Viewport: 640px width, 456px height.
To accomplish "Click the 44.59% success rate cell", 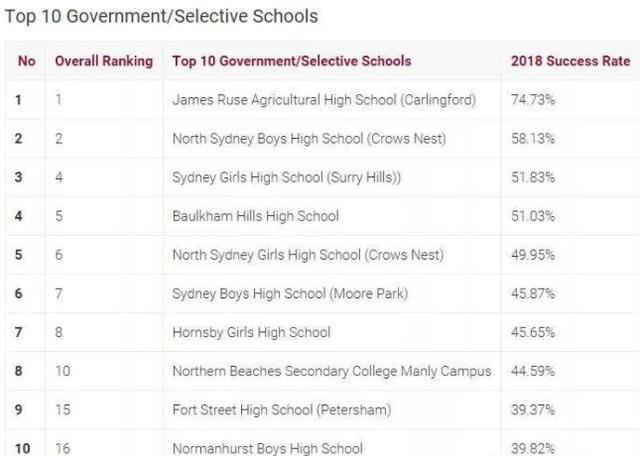I will tap(533, 371).
